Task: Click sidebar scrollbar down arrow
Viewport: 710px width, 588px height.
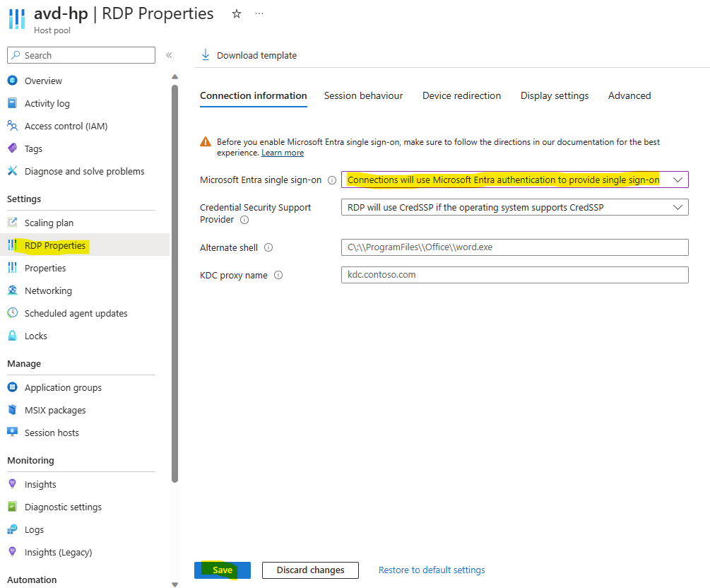Action: click(174, 584)
